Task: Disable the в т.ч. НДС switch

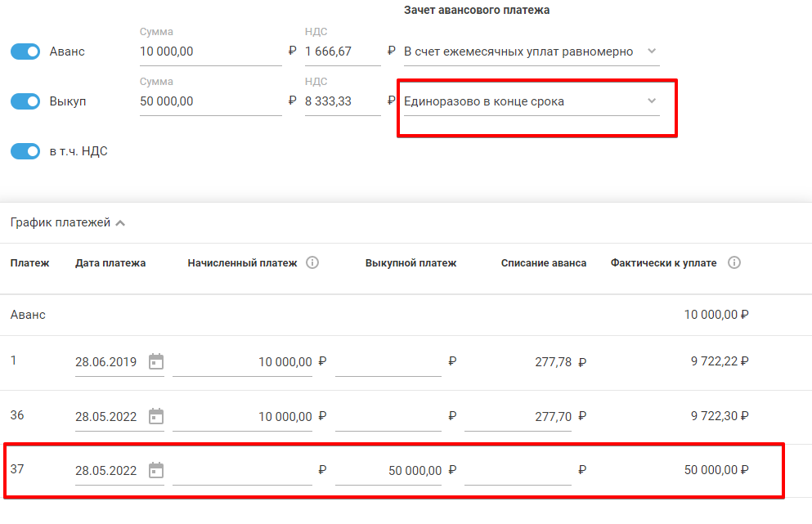Action: tap(25, 151)
